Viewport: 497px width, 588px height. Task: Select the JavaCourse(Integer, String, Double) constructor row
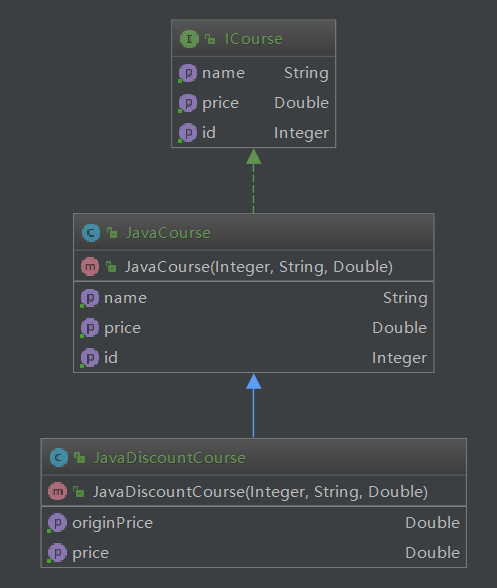[254, 266]
